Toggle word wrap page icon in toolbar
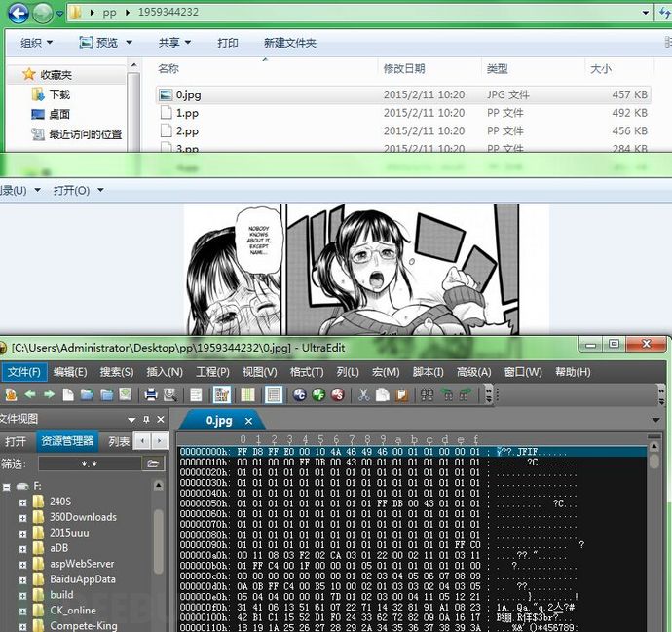The image size is (672, 632). coord(196,394)
